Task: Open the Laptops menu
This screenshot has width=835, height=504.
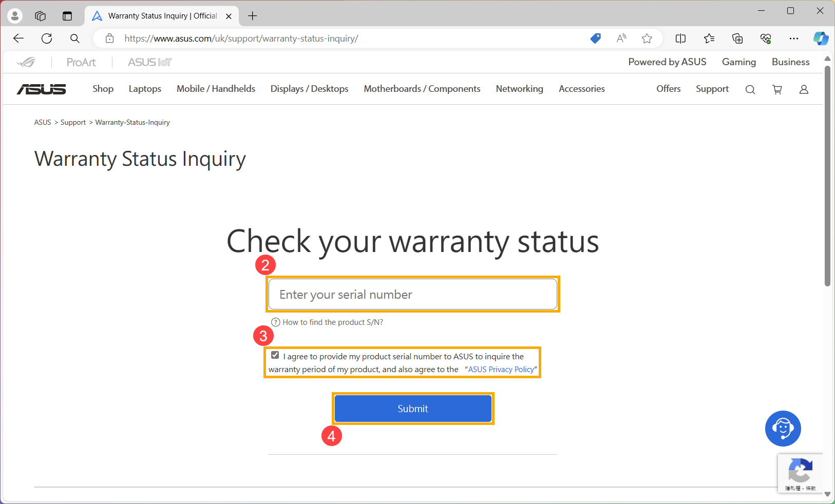Action: pos(145,89)
